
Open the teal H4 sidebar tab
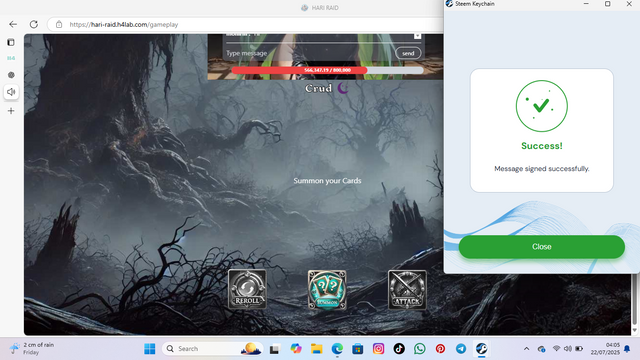(11, 58)
